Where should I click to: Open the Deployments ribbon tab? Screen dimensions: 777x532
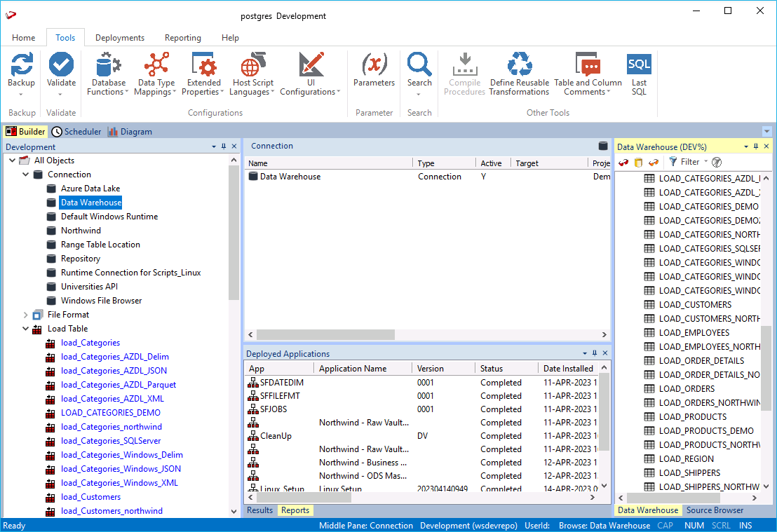(120, 38)
